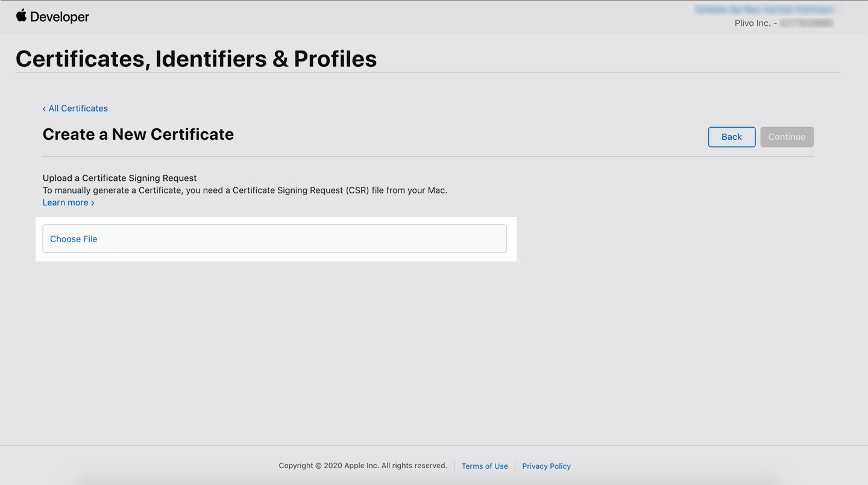
Task: Click the Copyright 2020 Apple Inc. notice
Action: coord(362,466)
